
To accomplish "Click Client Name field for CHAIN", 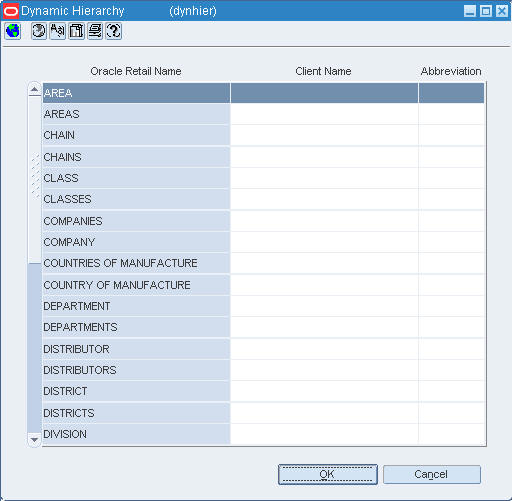I will 324,135.
